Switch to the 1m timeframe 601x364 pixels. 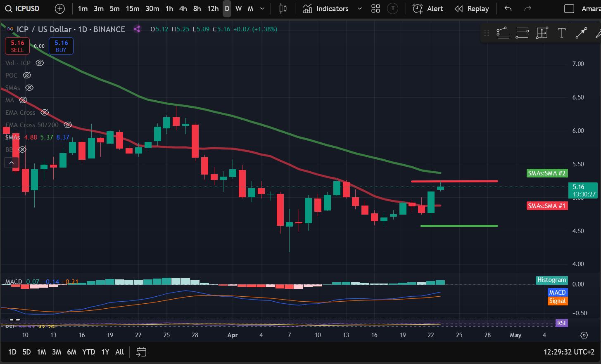pos(83,9)
